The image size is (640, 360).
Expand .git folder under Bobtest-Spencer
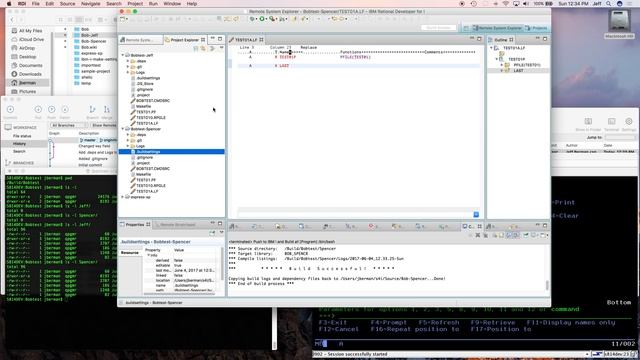[x=128, y=140]
